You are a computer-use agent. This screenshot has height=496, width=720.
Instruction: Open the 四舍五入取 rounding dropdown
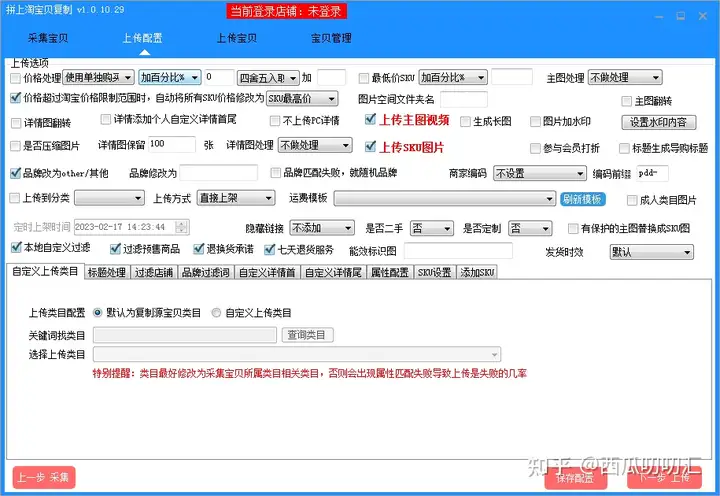click(x=268, y=78)
